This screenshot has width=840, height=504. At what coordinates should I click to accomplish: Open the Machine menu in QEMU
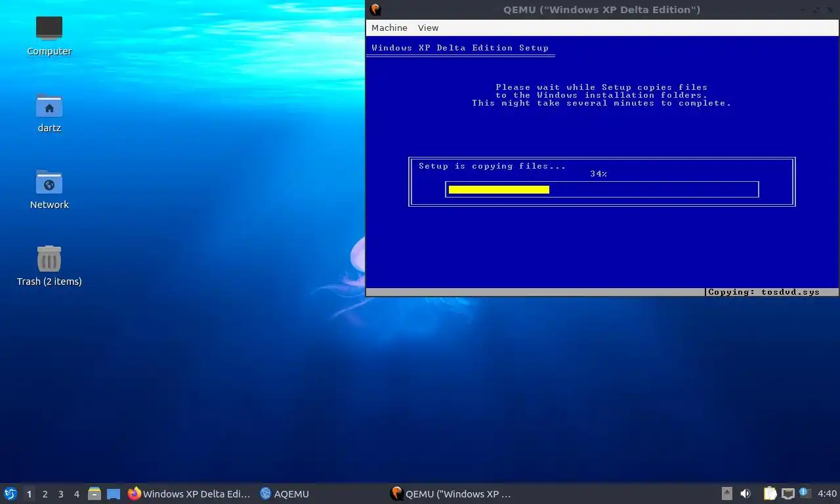(389, 28)
